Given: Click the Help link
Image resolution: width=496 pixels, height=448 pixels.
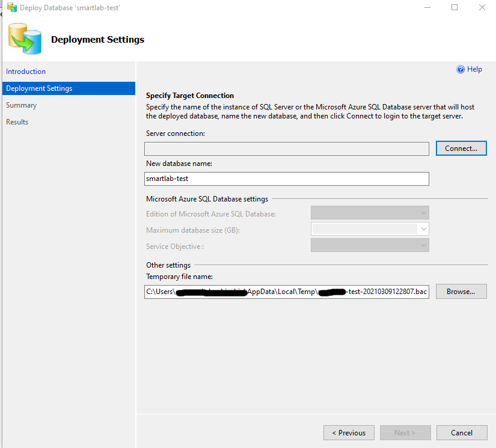Looking at the screenshot, I should (474, 69).
